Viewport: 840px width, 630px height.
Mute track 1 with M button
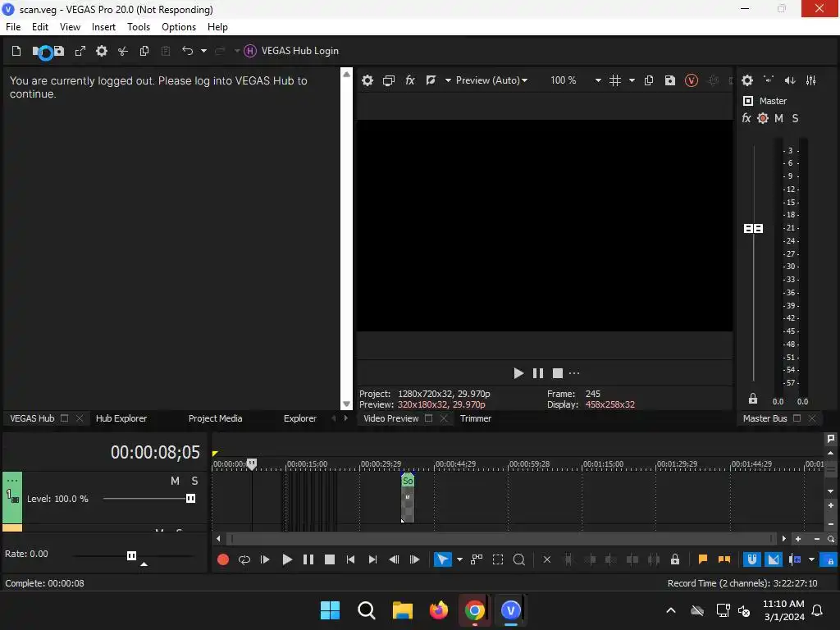pos(176,481)
